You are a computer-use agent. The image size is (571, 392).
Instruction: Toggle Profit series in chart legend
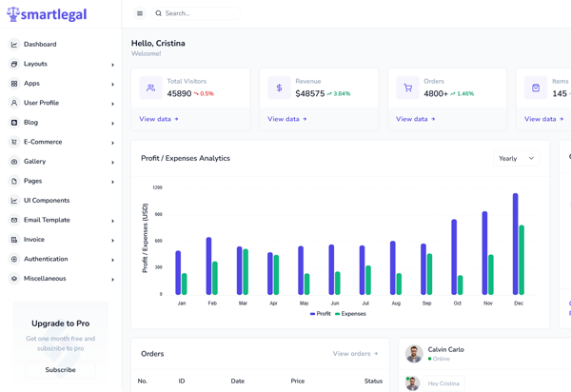[x=320, y=313]
